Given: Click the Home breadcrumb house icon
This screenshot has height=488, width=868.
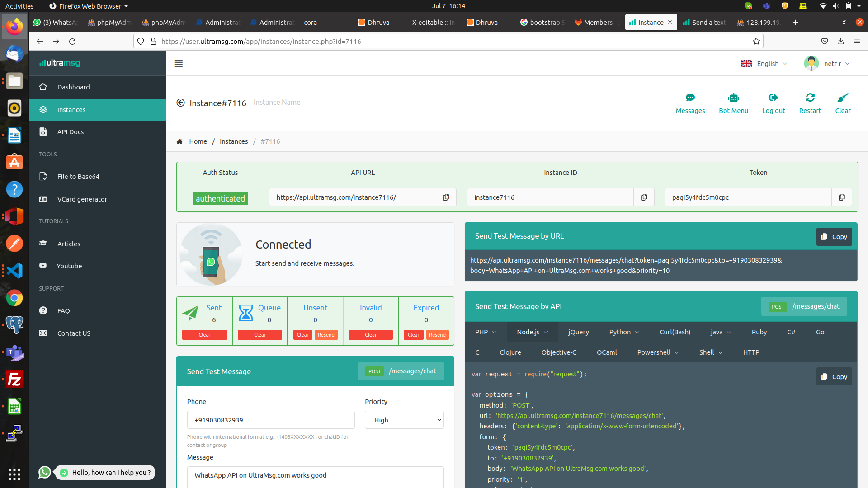Looking at the screenshot, I should point(179,141).
